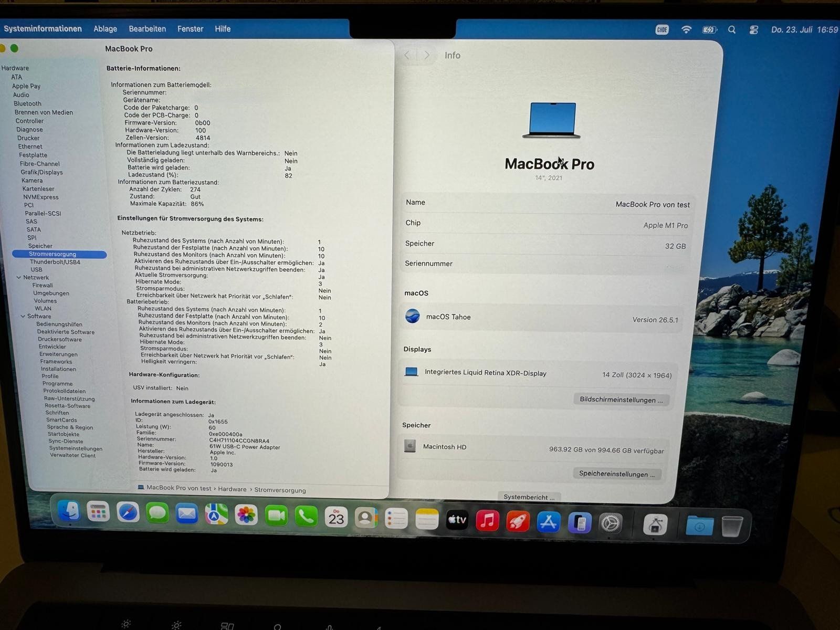840x630 pixels.
Task: Open the Phone app in Dock
Action: 306,517
